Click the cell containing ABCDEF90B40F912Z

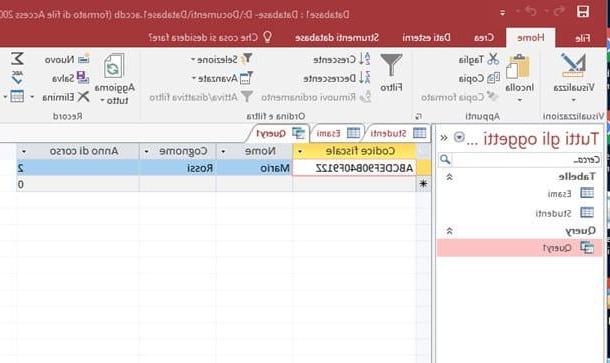click(354, 168)
